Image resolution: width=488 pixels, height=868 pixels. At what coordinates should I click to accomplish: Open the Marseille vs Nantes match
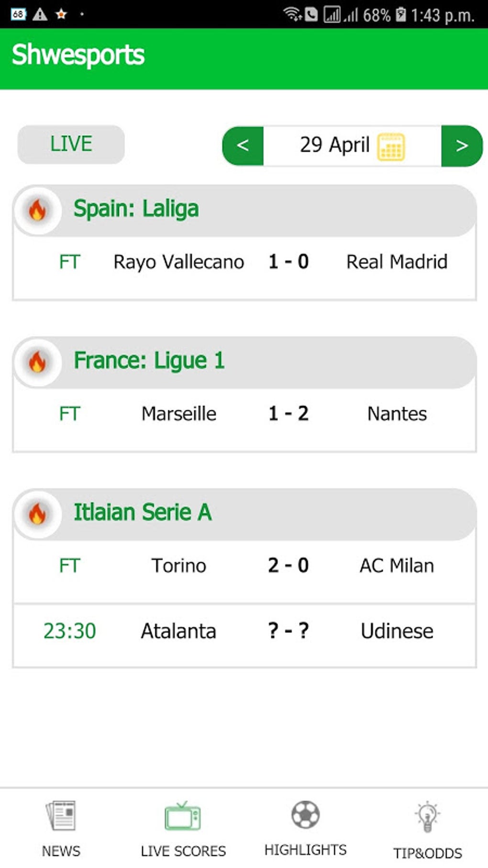click(x=244, y=414)
